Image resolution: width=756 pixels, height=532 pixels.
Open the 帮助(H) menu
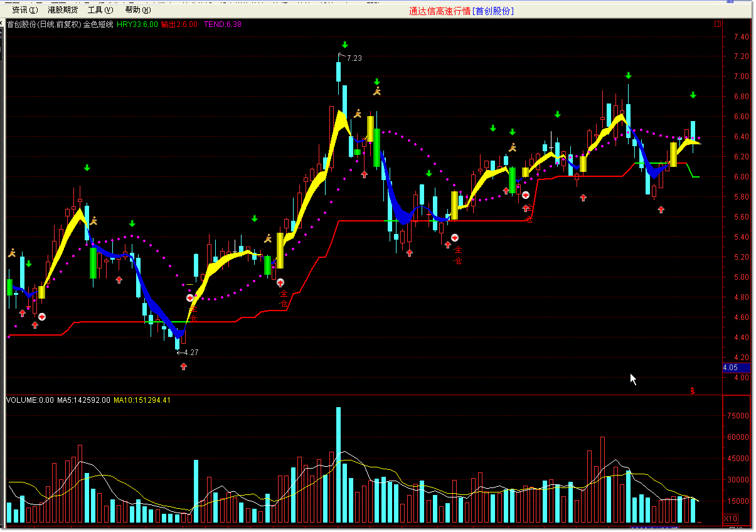tap(137, 10)
